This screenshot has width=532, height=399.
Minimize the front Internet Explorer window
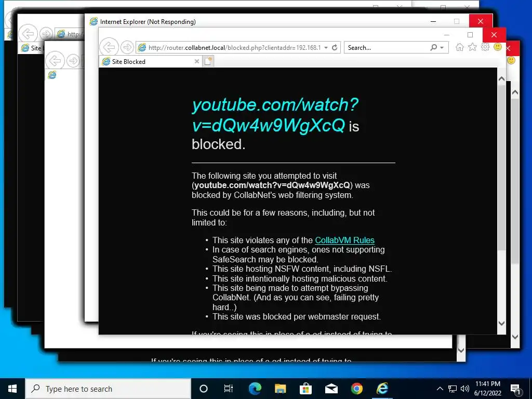pos(446,35)
